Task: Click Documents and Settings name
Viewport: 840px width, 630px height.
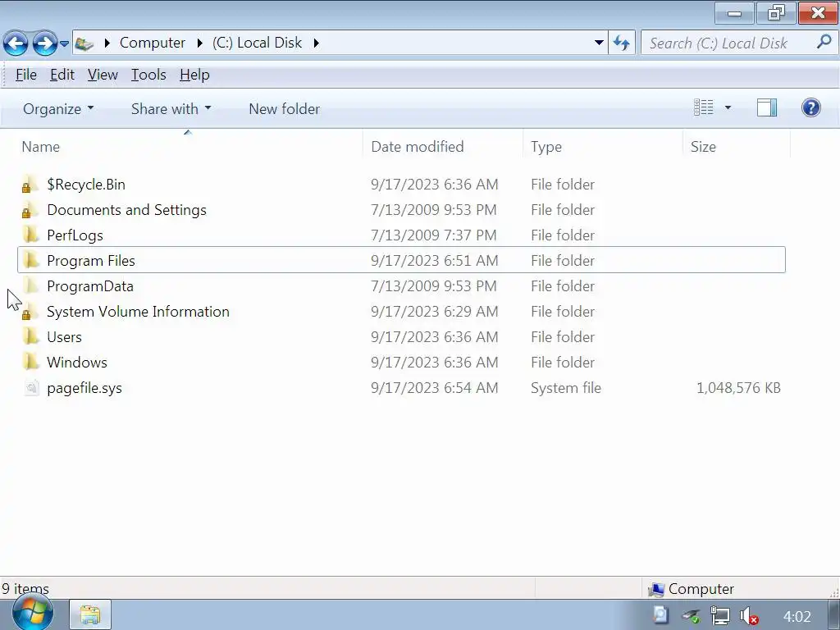Action: pyautogui.click(x=126, y=210)
